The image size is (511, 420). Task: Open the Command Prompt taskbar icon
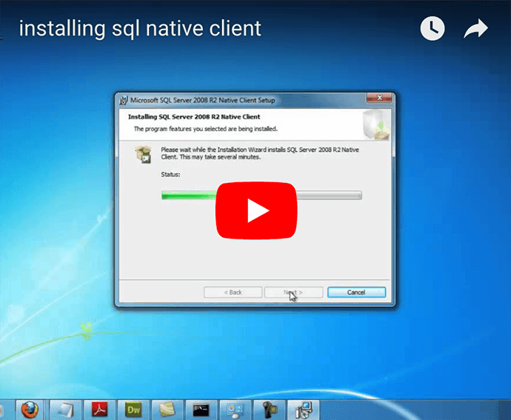201,410
